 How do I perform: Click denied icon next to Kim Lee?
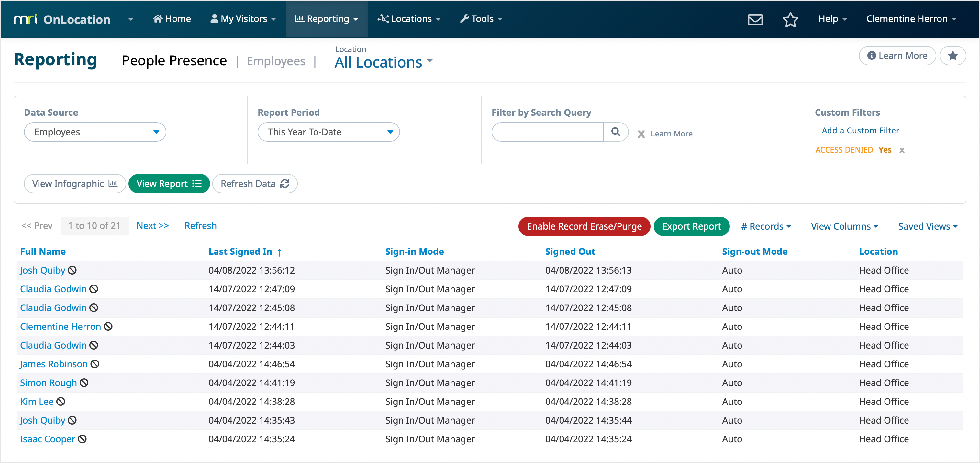click(x=61, y=402)
